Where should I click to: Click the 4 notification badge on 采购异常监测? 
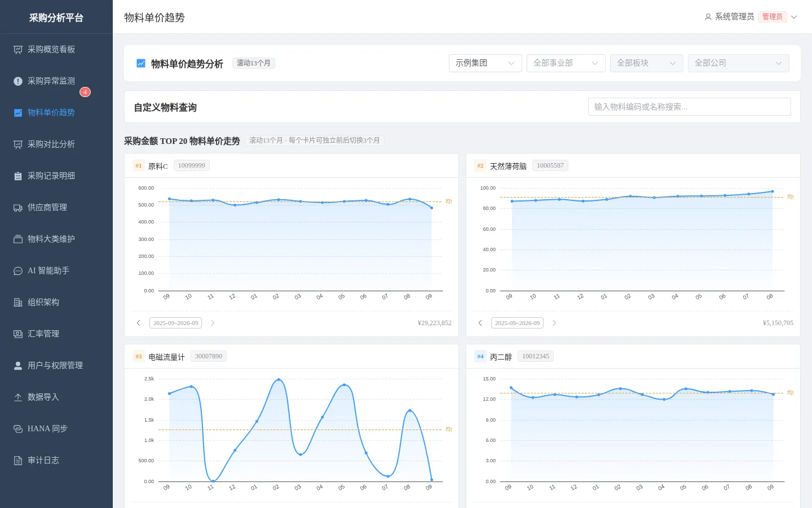[x=85, y=92]
